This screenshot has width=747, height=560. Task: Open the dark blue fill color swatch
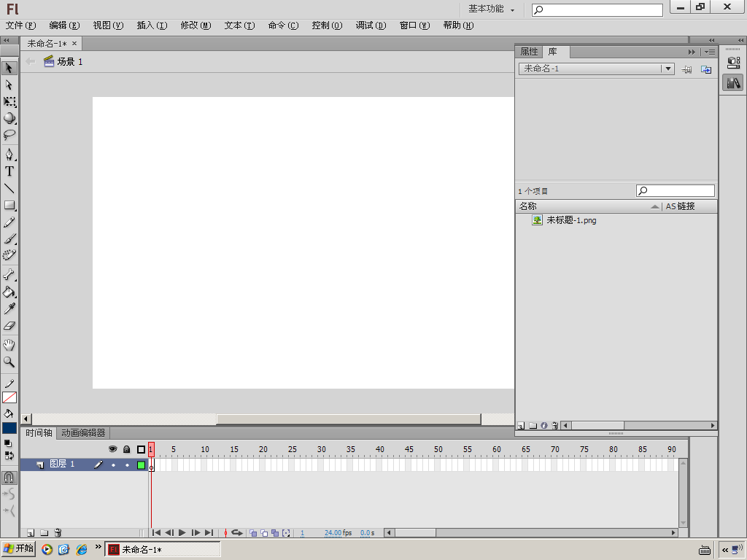(x=9, y=428)
